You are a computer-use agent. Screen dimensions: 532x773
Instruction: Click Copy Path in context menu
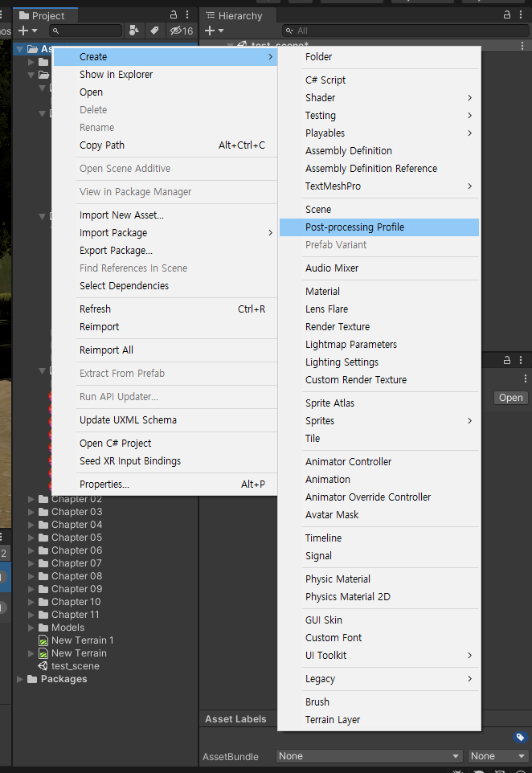[166, 145]
